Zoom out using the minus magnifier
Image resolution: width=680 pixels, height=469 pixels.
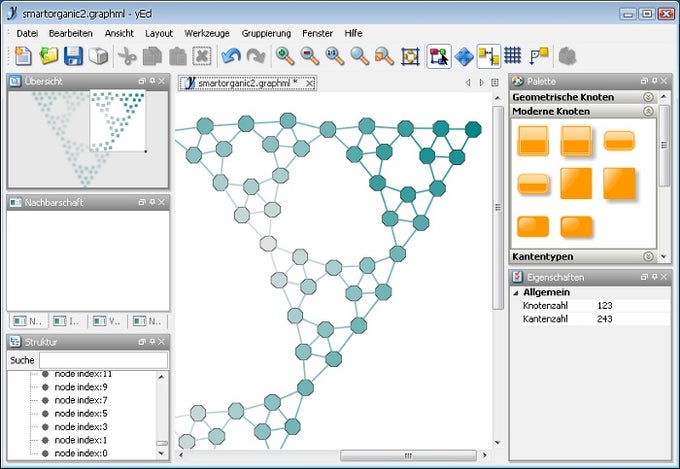pyautogui.click(x=310, y=56)
